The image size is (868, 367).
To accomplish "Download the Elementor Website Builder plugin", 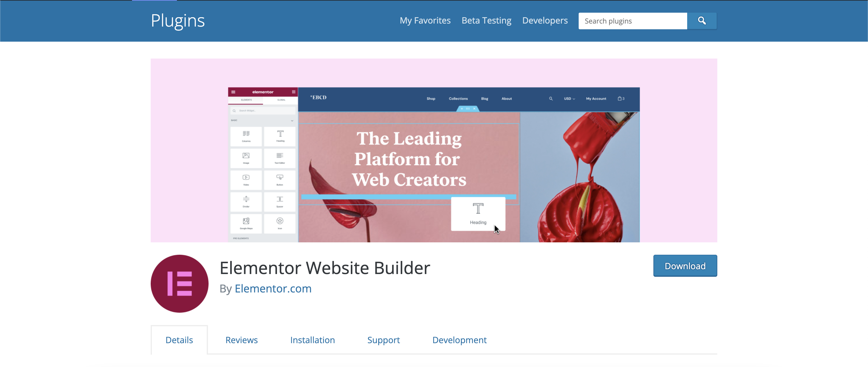I will click(x=685, y=266).
